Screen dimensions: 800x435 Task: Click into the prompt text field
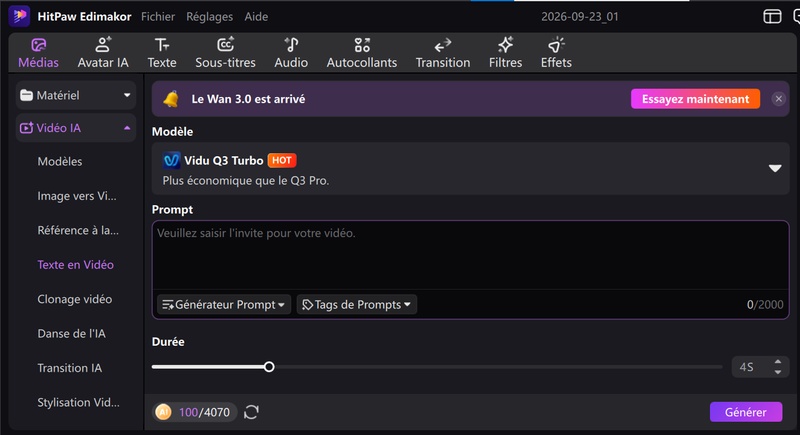[470, 255]
